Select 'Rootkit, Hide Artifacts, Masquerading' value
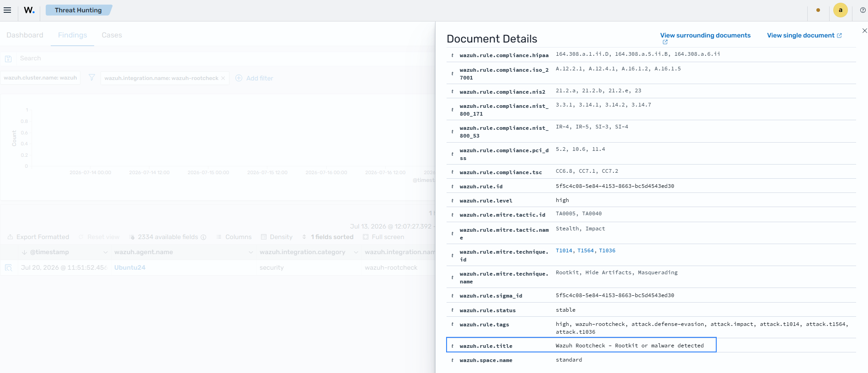868x373 pixels. point(617,272)
